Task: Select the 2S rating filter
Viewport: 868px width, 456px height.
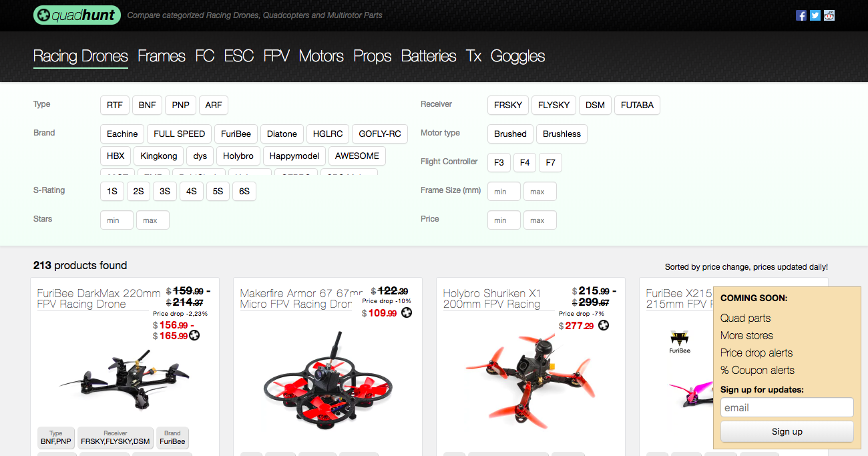Action: (x=138, y=192)
